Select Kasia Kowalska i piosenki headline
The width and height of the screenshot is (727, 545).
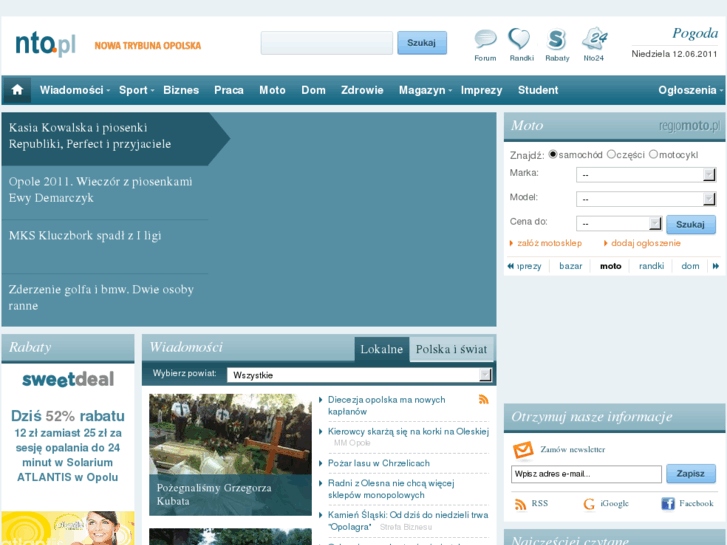pos(90,136)
